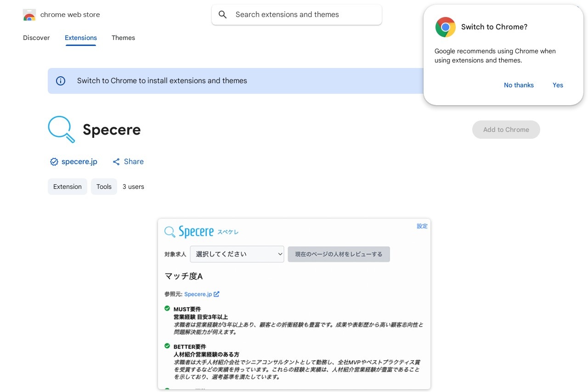This screenshot has height=392, width=588.
Task: Open the 選択してください dropdown
Action: click(237, 254)
